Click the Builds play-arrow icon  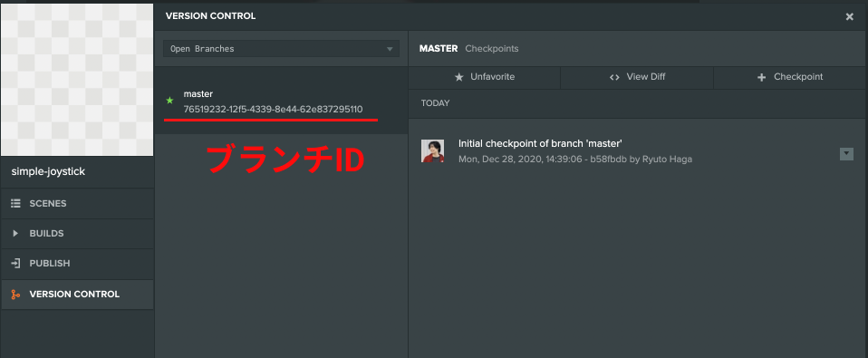15,234
